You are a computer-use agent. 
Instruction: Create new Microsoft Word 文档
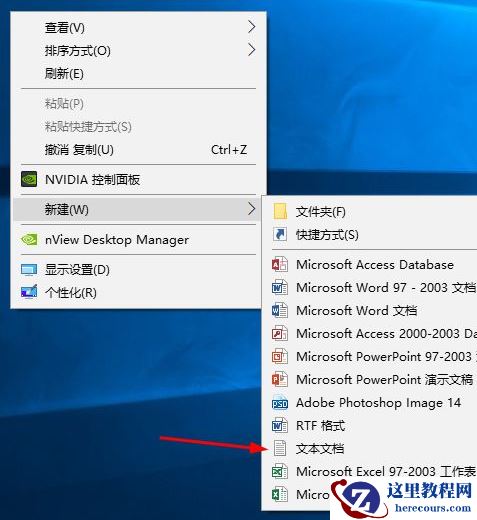coord(370,311)
